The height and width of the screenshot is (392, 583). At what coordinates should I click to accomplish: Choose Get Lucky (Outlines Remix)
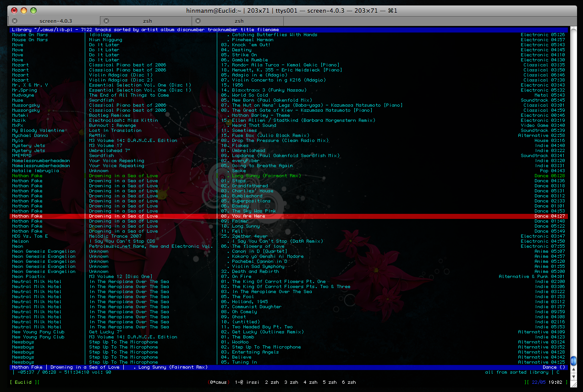pyautogui.click(x=268, y=332)
